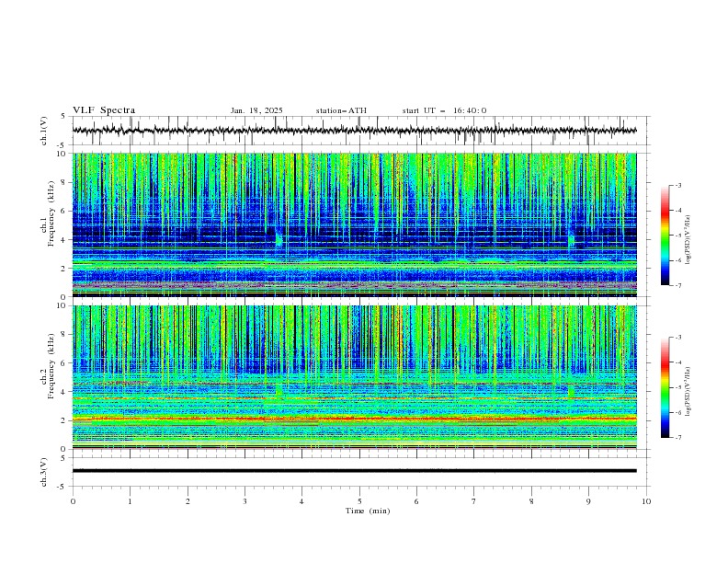Select the lower color bar "log(PSD)(V²/Hz)" label
This screenshot has width=728, height=563.
point(688,392)
